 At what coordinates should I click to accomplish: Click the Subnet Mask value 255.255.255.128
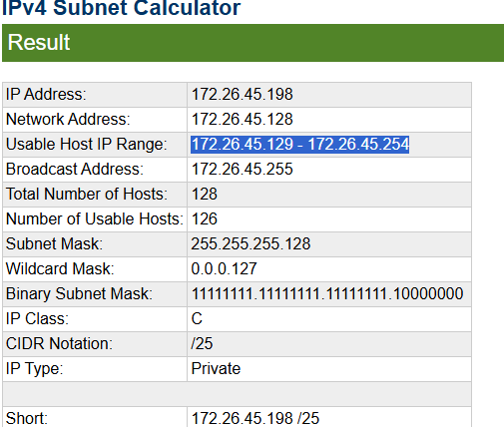[251, 243]
